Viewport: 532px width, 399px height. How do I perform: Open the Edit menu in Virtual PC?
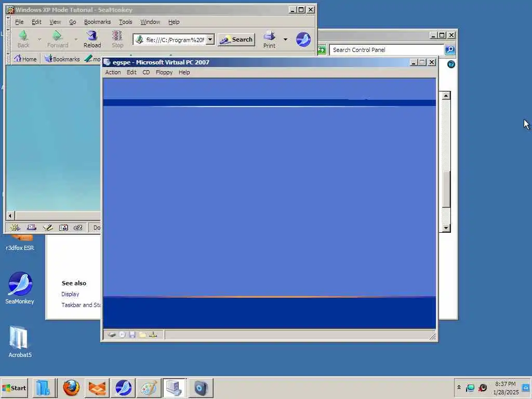click(131, 72)
